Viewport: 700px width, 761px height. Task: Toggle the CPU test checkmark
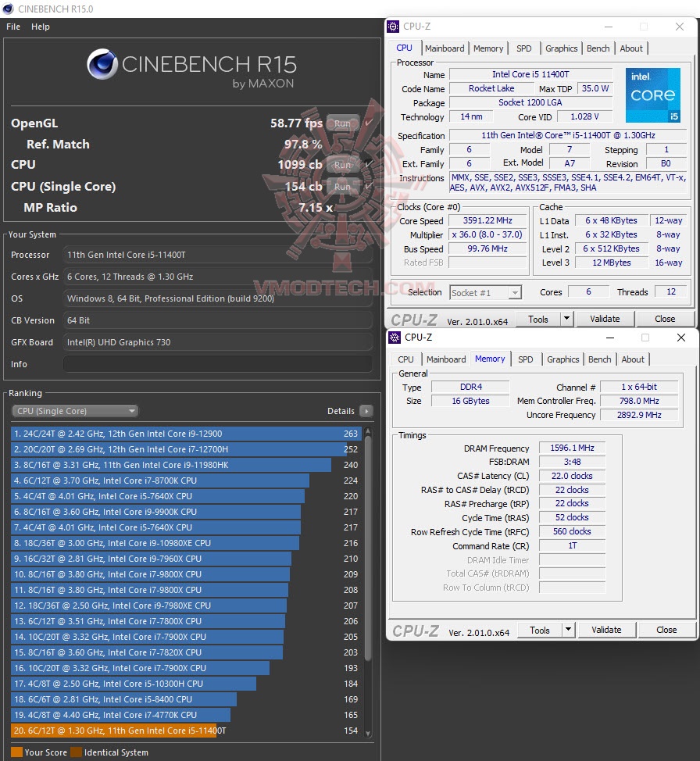coord(369,165)
